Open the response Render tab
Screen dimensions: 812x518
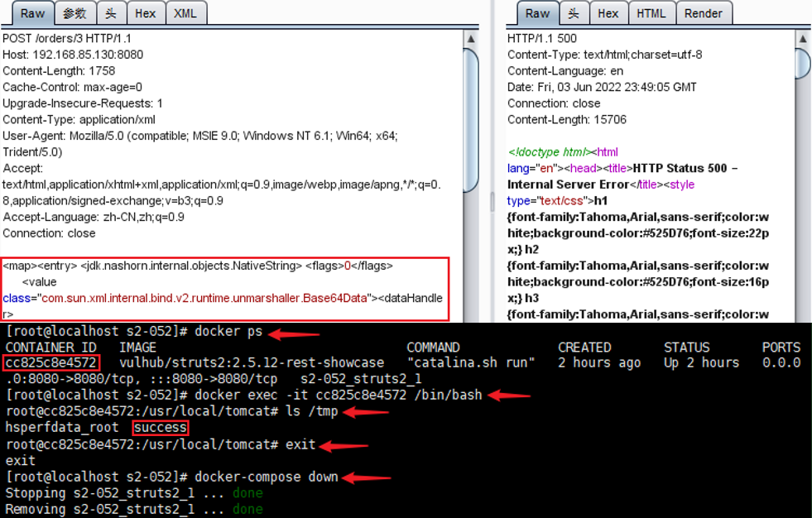704,13
